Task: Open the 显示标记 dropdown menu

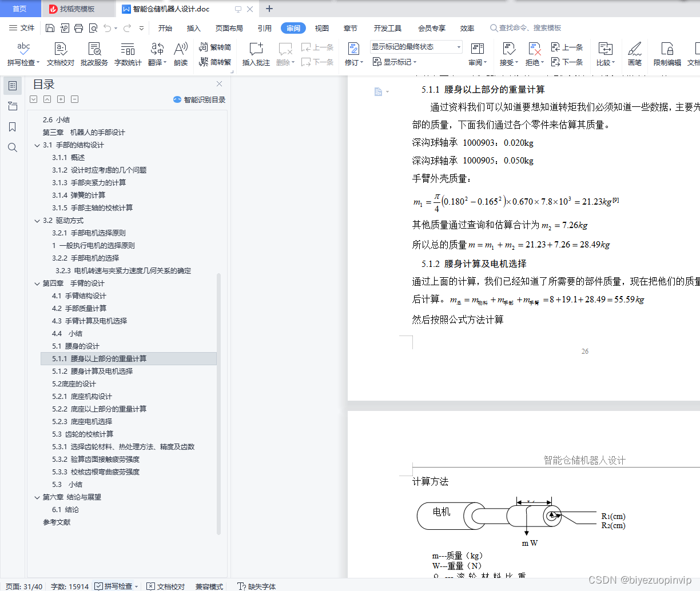Action: pos(395,62)
